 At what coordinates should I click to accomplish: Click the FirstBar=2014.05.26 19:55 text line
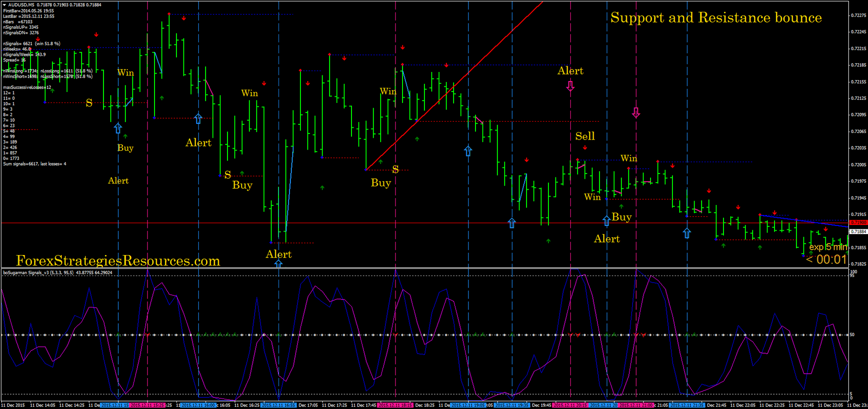(x=28, y=10)
